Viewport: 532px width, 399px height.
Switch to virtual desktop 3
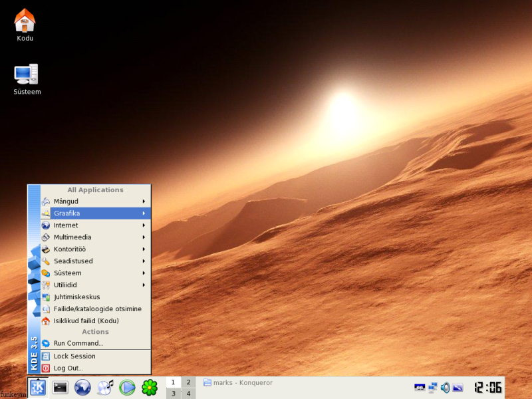[x=174, y=394]
